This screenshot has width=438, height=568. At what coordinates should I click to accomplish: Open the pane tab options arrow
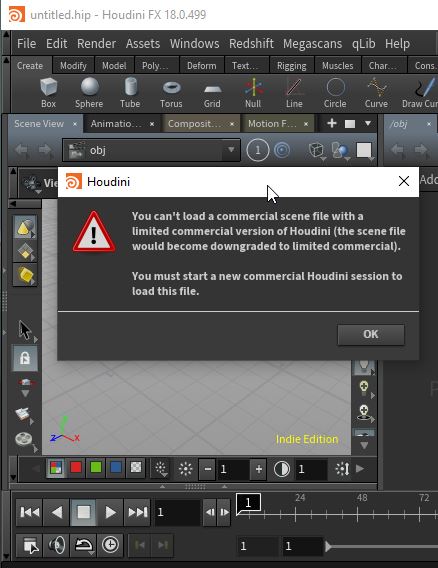(x=368, y=124)
